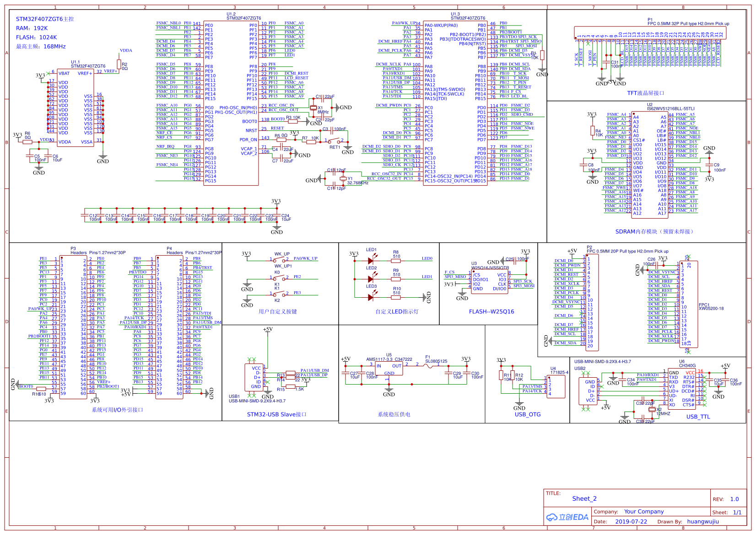The width and height of the screenshot is (756, 535).
Task: Click the 'F1' fuse designator
Action: (428, 357)
